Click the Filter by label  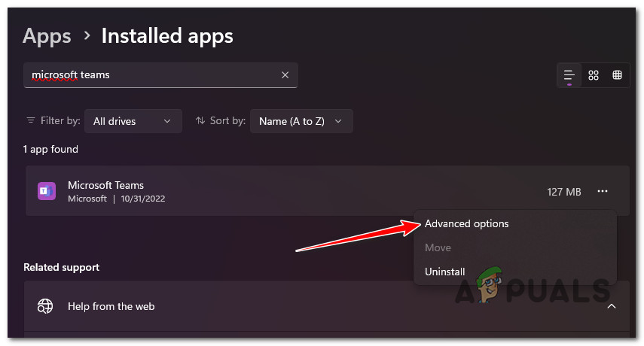coord(60,120)
